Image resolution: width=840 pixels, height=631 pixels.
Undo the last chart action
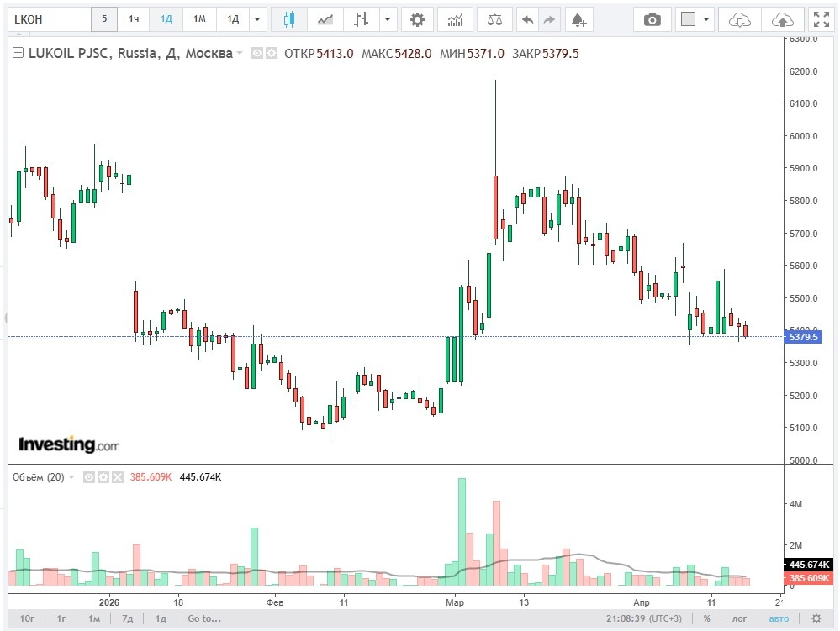(528, 20)
